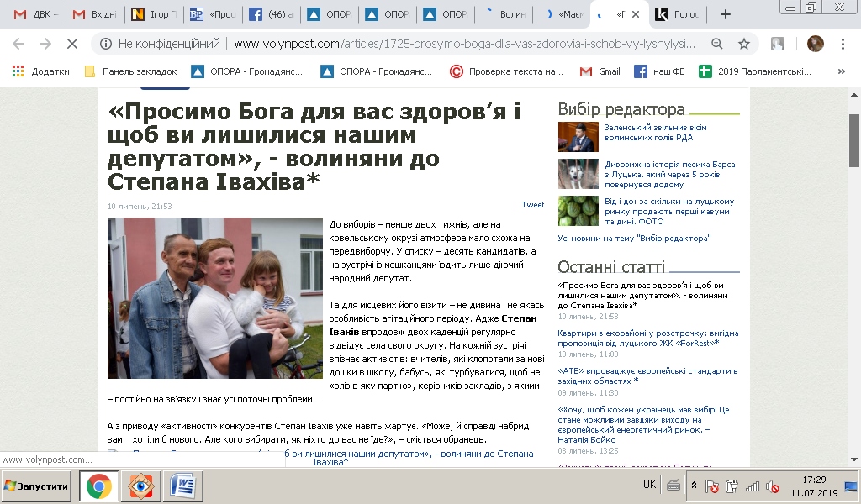Open Gmail bookmark
This screenshot has width=861, height=504.
click(600, 71)
